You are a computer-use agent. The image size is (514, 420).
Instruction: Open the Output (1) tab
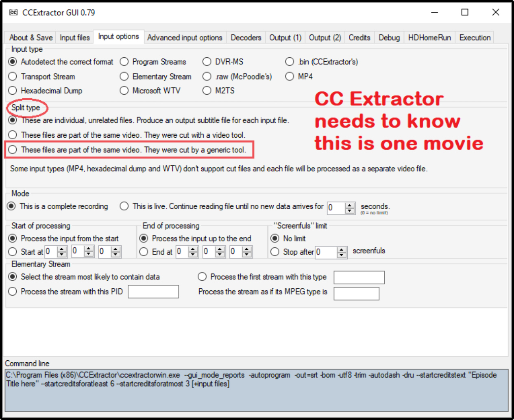point(285,37)
